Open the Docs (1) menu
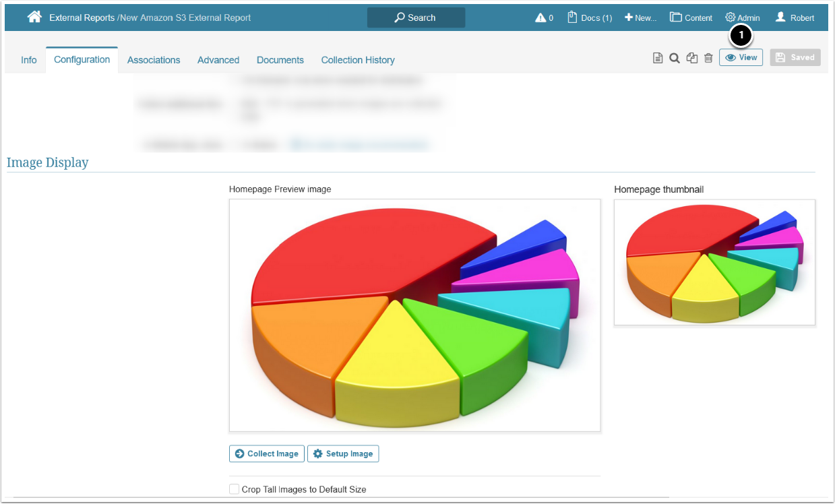This screenshot has height=504, width=835. point(590,18)
